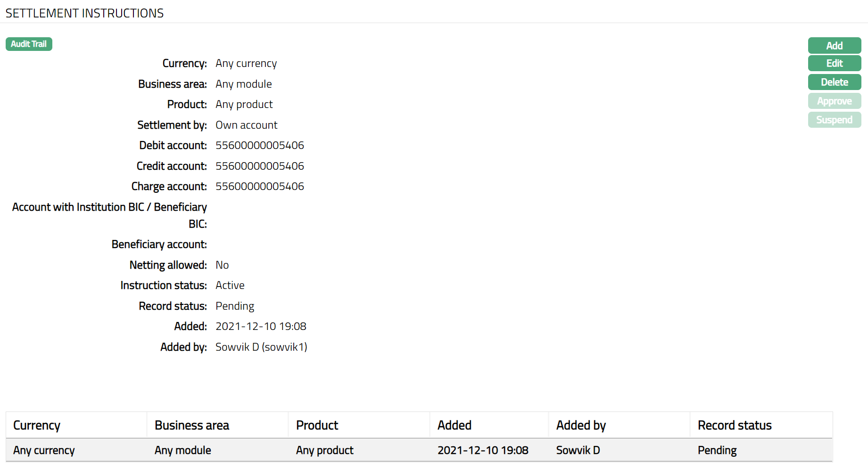Sort table by Currency column header

(x=37, y=425)
